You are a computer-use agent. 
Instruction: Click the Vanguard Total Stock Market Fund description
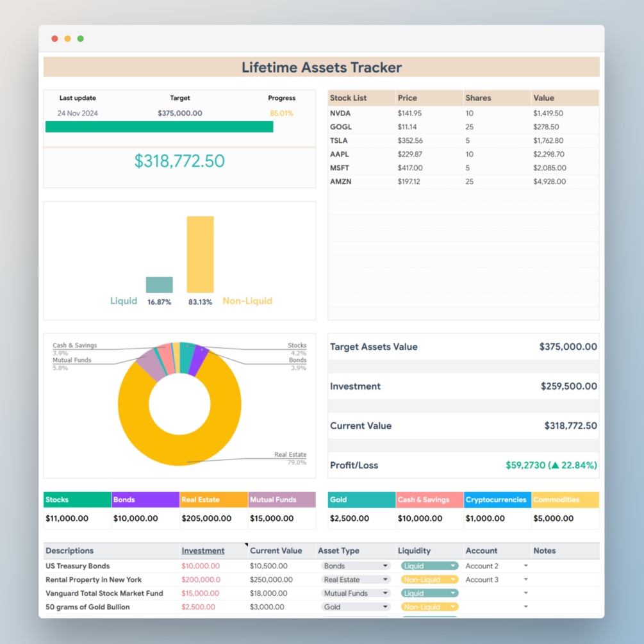pyautogui.click(x=104, y=593)
